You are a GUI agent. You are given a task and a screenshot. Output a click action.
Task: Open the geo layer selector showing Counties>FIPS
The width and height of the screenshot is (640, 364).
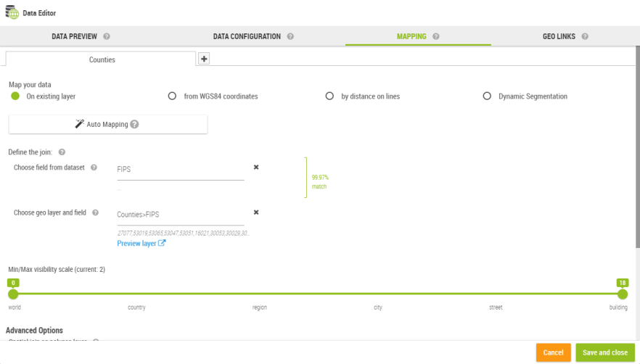tap(180, 215)
